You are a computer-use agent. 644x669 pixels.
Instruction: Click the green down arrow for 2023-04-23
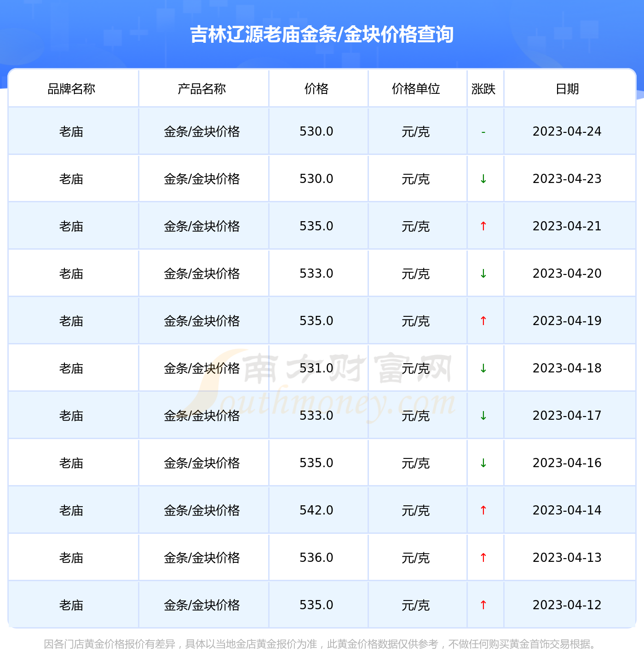[483, 179]
